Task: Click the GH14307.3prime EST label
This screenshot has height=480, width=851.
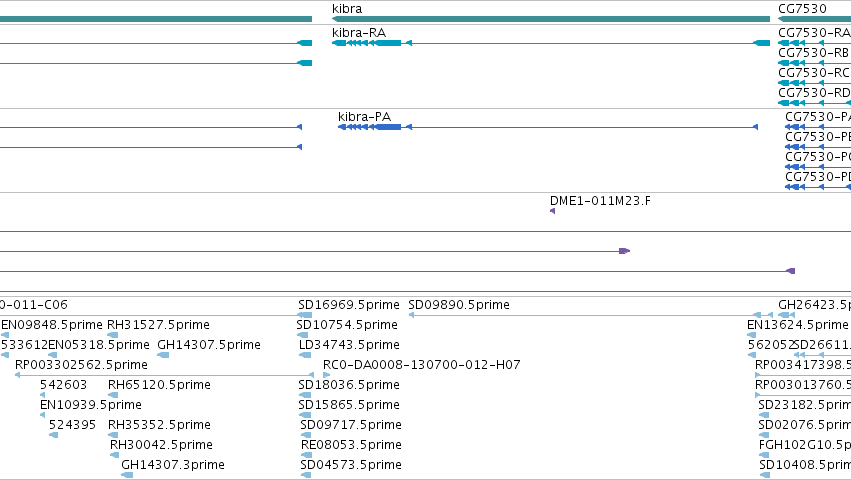Action: click(x=173, y=465)
